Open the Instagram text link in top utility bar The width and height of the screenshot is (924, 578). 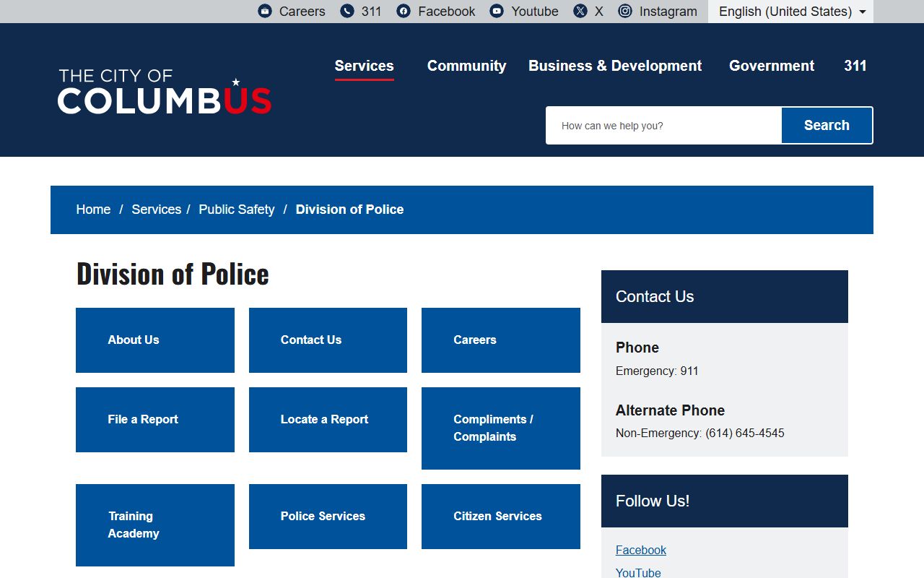click(x=668, y=12)
